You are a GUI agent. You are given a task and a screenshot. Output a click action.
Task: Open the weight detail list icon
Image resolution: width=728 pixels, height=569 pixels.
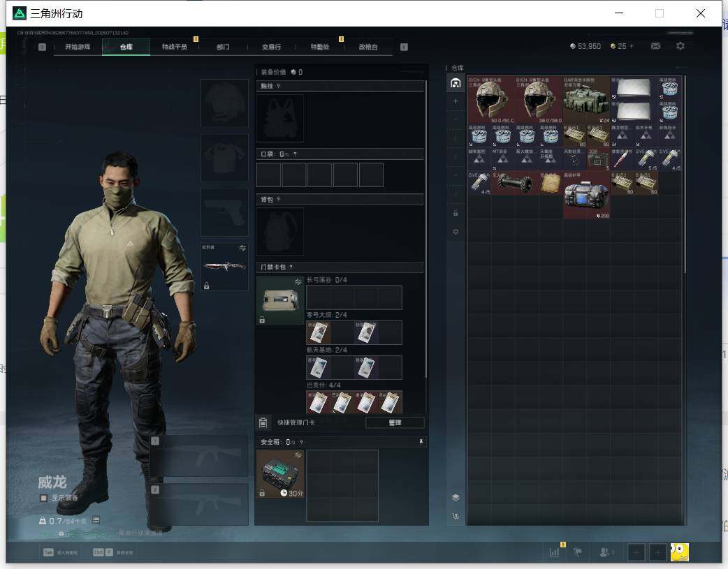click(96, 520)
